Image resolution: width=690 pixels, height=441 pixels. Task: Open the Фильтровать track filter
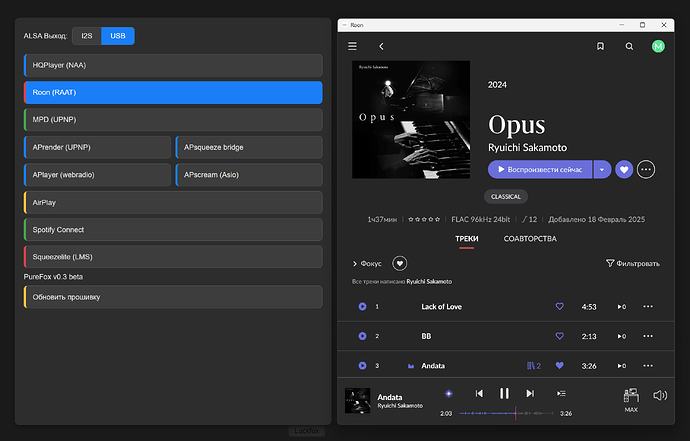633,263
